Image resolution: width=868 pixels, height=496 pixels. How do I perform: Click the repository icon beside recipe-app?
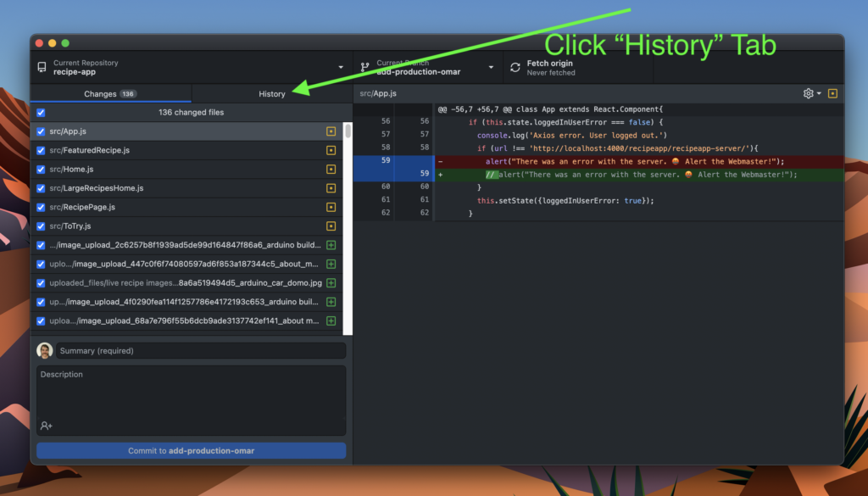42,67
